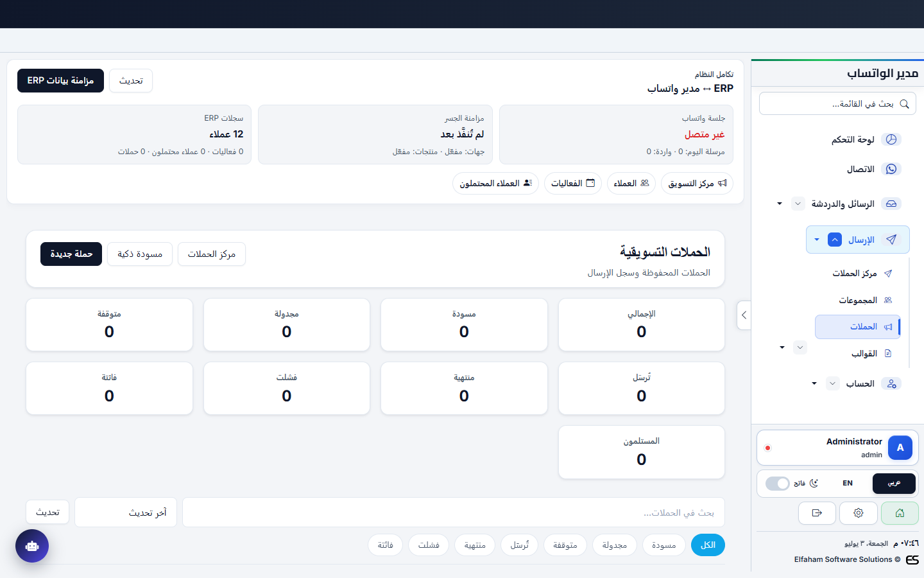Click the سجلات ERP status card
The image size is (924, 578).
134,135
